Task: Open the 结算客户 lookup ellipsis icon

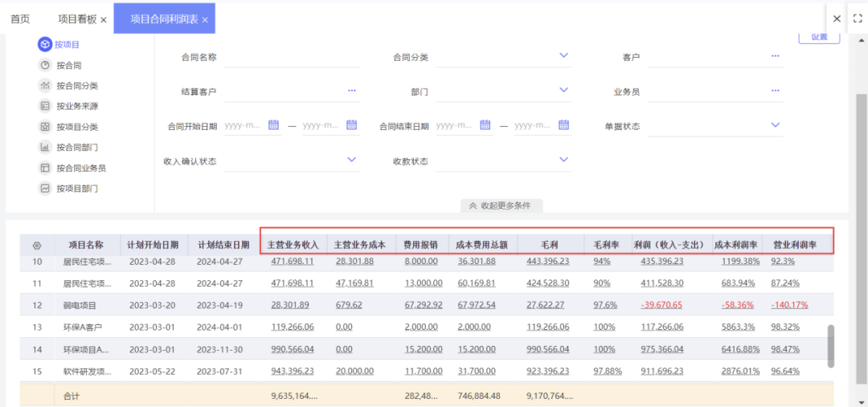Action: (x=352, y=92)
